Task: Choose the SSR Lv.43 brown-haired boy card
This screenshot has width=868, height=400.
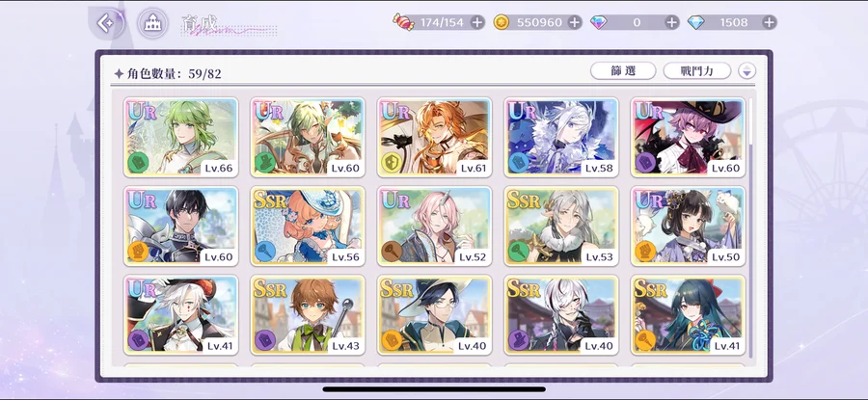Action: pyautogui.click(x=308, y=315)
